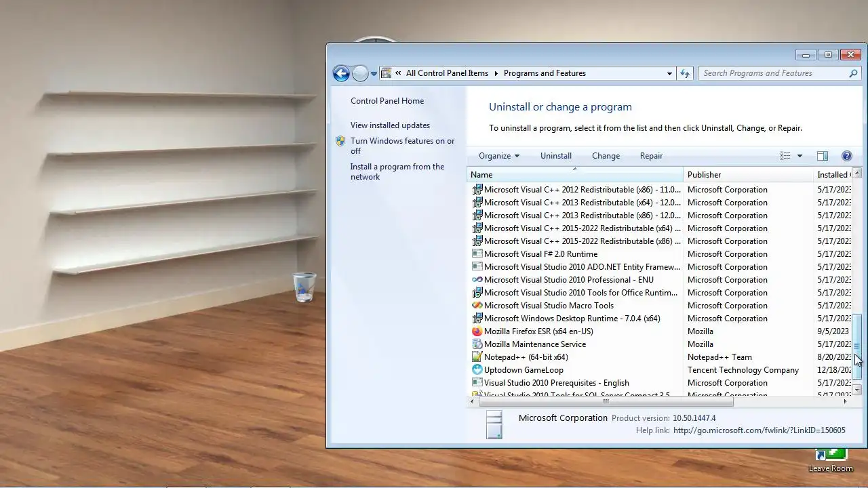Click the horizontal scrollbar thumb

click(606, 401)
